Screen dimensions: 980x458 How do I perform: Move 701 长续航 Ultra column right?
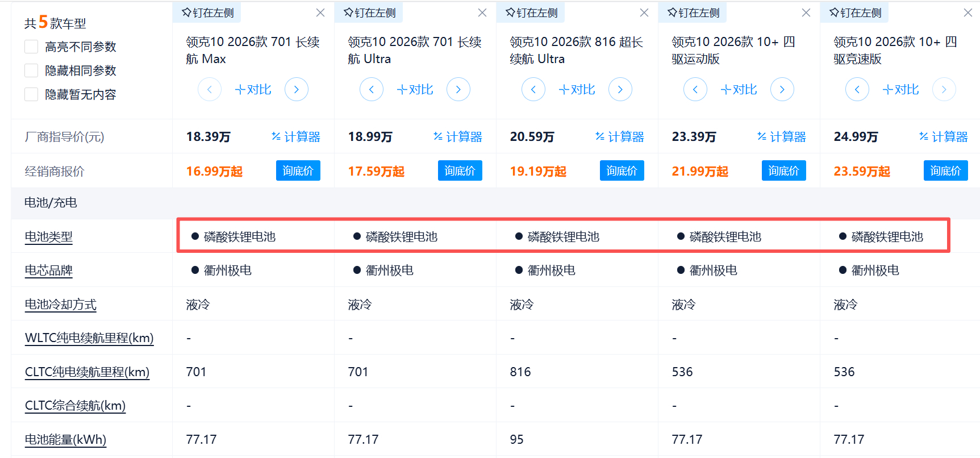[458, 89]
